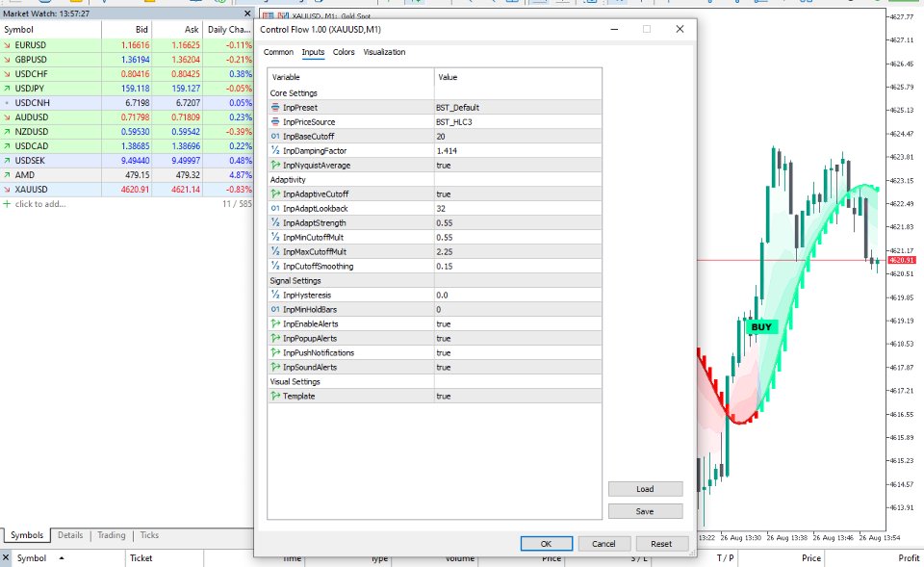
Task: Select the GBPUSD row in Market Watch
Action: [127, 60]
